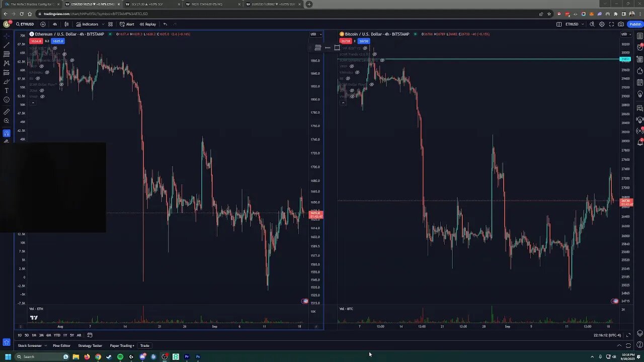644x362 pixels.
Task: Open the Strategy Tester tab
Action: coord(90,345)
